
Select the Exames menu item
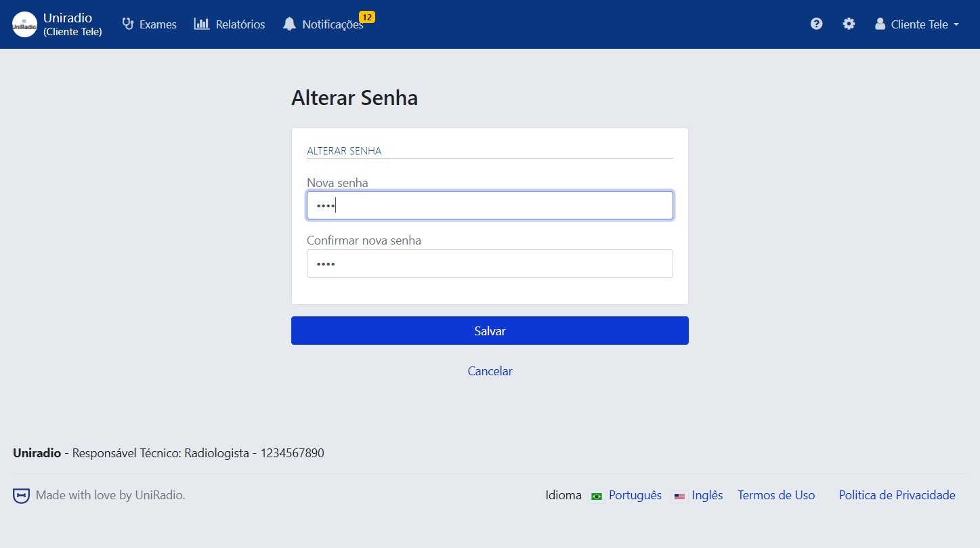[157, 24]
